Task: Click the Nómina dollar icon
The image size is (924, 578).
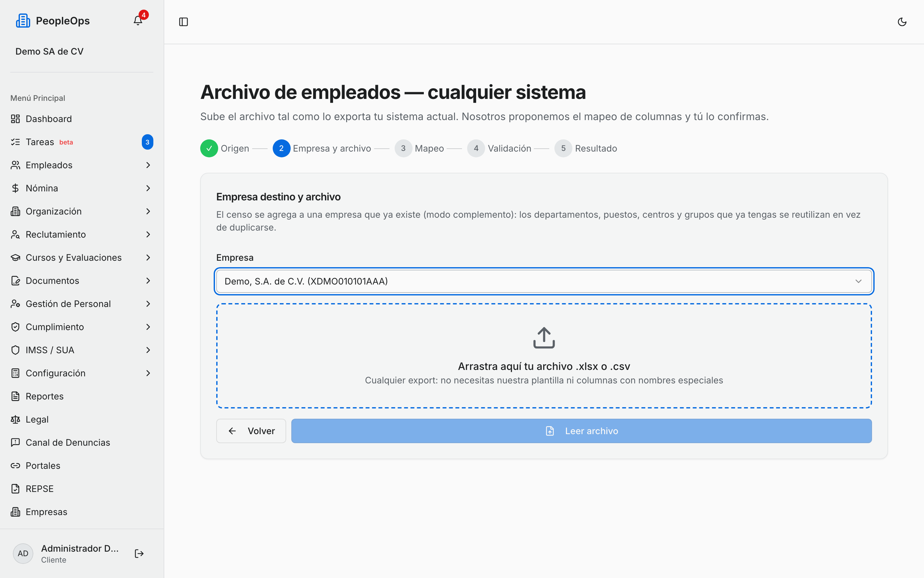Action: 15,188
